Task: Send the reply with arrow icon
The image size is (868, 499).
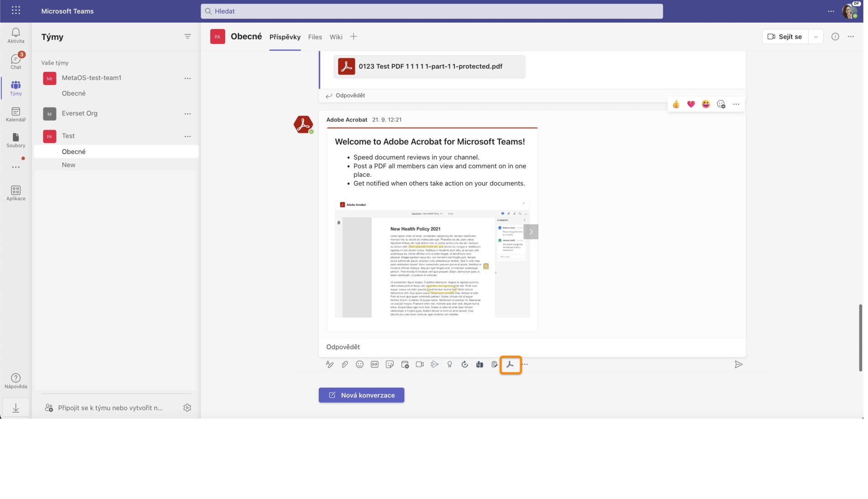Action: [739, 364]
